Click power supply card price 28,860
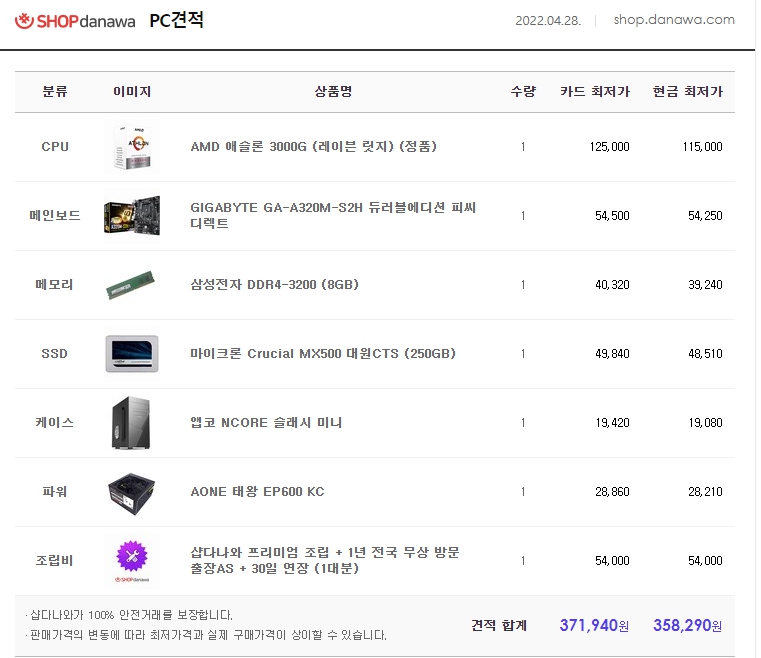Screen dimensions: 761x658 pos(612,492)
